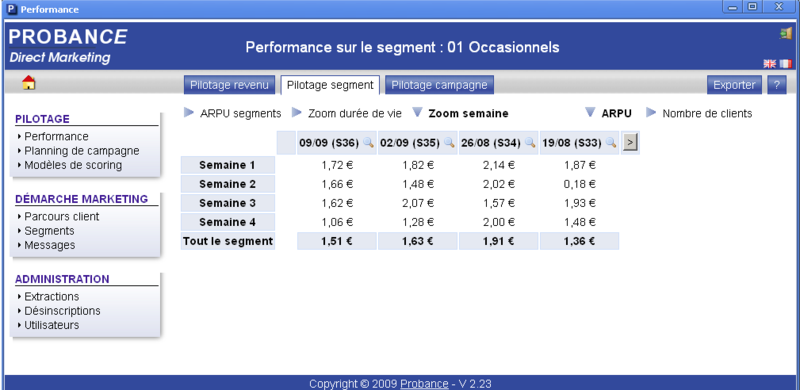
Task: Open magnifier for week 09/09 (S36)
Action: coord(368,142)
